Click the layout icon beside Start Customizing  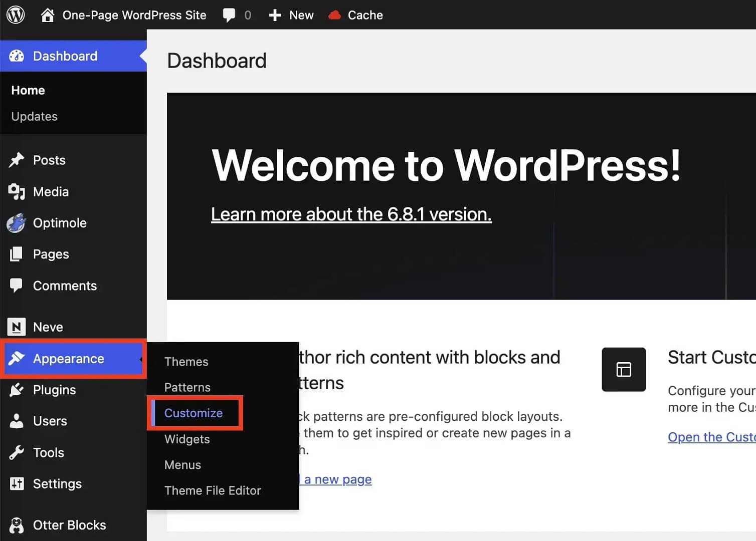pos(624,370)
